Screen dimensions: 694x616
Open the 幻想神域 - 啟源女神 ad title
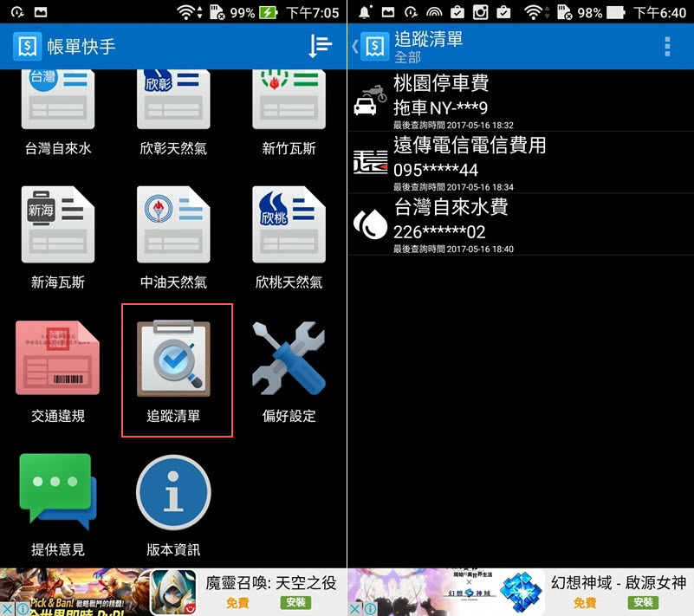point(619,583)
